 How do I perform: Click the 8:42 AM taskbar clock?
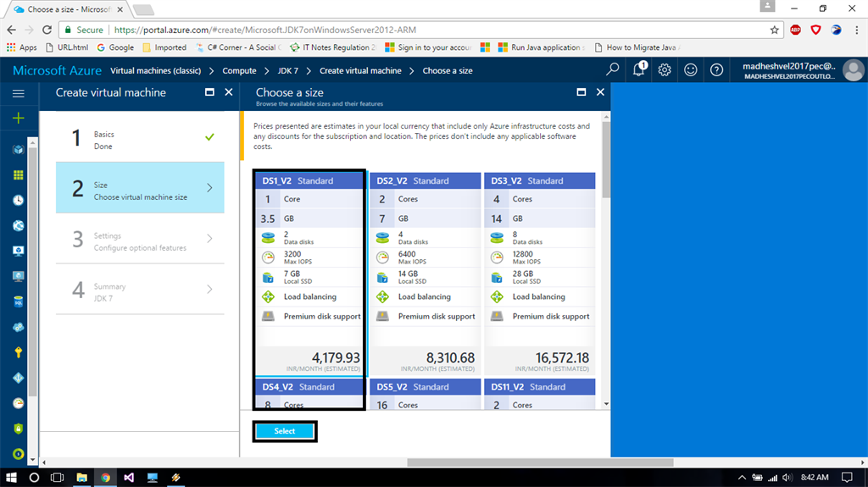click(815, 477)
